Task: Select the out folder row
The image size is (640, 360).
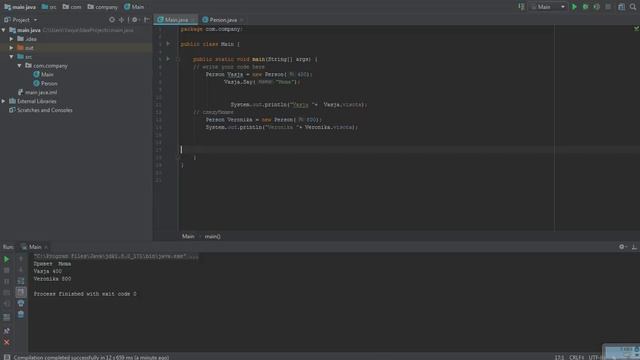Action: point(76,48)
